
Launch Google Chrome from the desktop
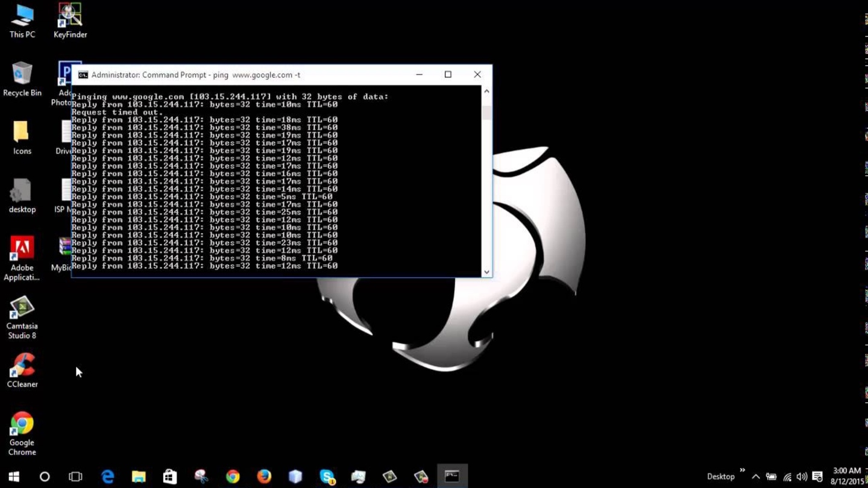(22, 433)
